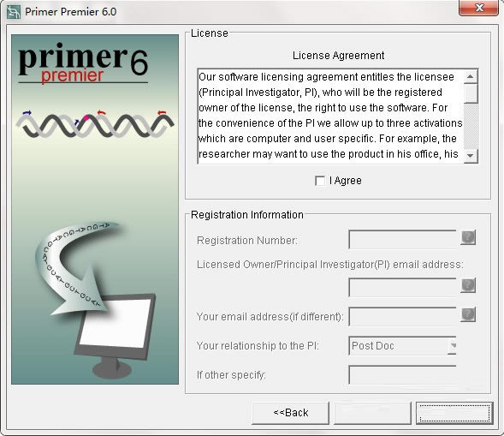Open help icon beside Registration Number field

click(x=468, y=237)
